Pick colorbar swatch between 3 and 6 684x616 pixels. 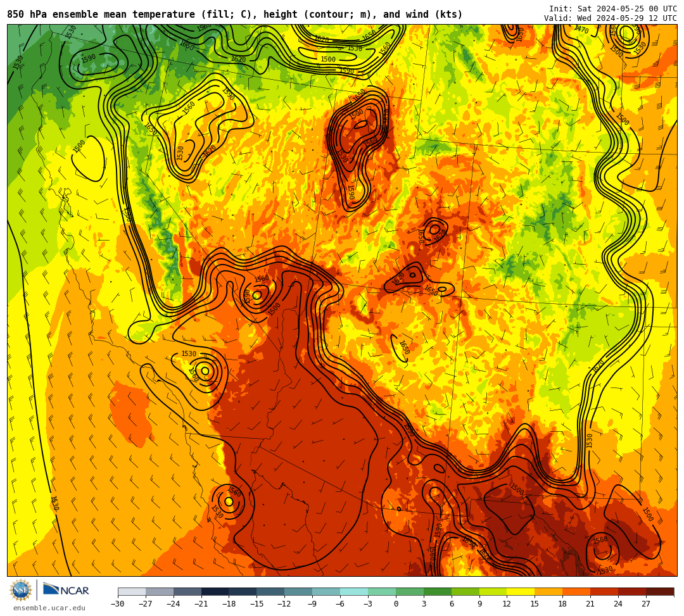tap(438, 591)
